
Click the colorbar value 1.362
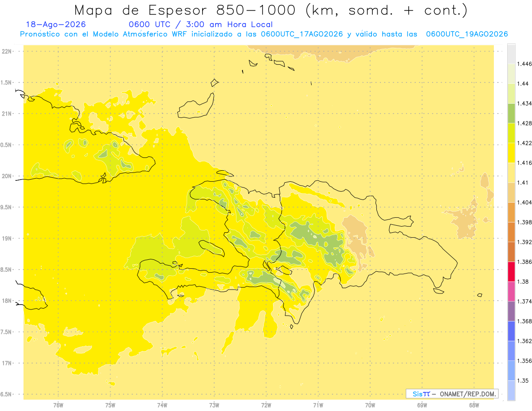524,341
